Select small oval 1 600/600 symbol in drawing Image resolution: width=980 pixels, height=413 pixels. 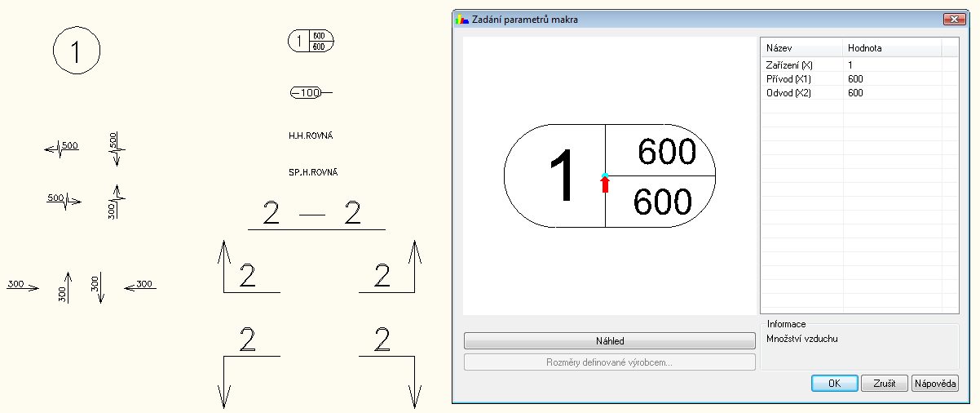click(x=311, y=41)
